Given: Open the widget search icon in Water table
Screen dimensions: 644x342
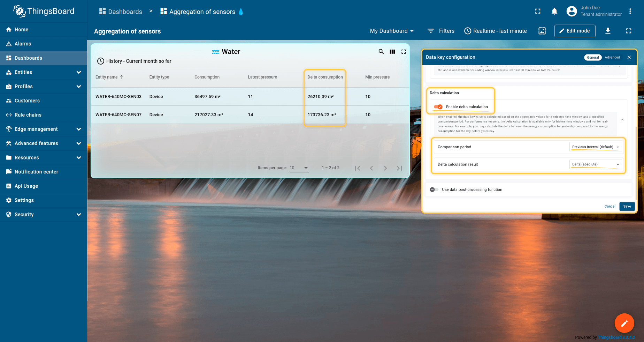Looking at the screenshot, I should pyautogui.click(x=381, y=52).
